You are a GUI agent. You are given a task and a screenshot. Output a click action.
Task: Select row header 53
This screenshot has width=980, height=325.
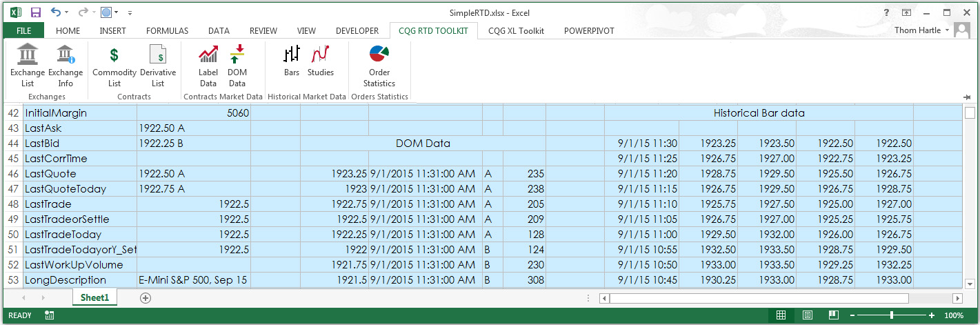tap(12, 280)
